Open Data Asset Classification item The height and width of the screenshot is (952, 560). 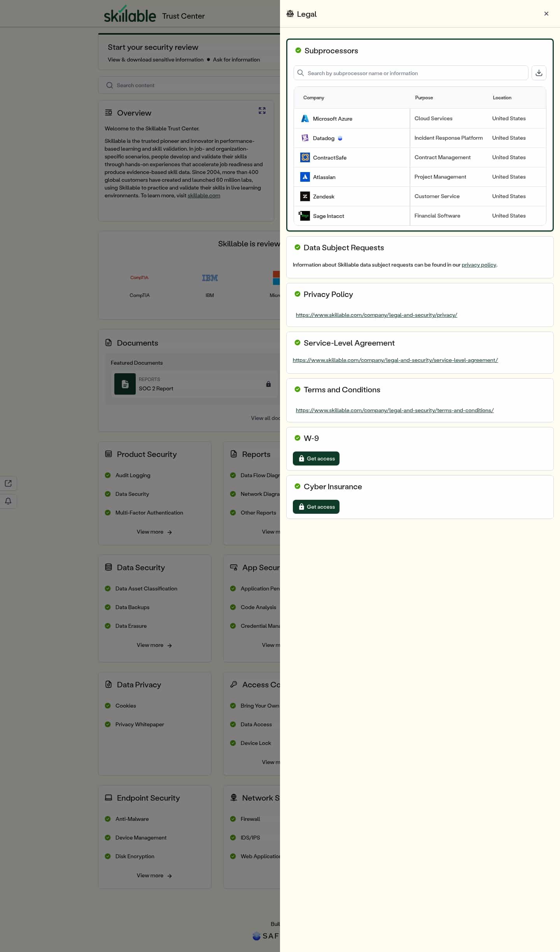point(146,588)
